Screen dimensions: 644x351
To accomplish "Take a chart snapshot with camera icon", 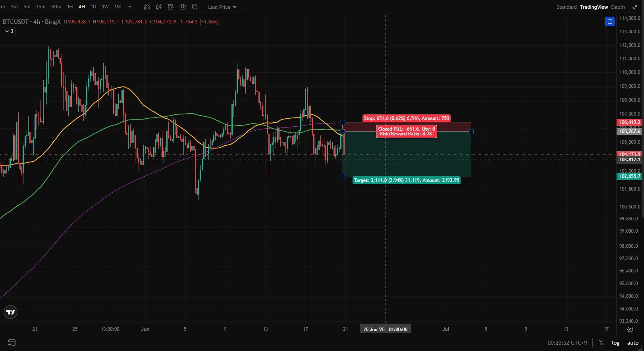I will pyautogui.click(x=183, y=7).
